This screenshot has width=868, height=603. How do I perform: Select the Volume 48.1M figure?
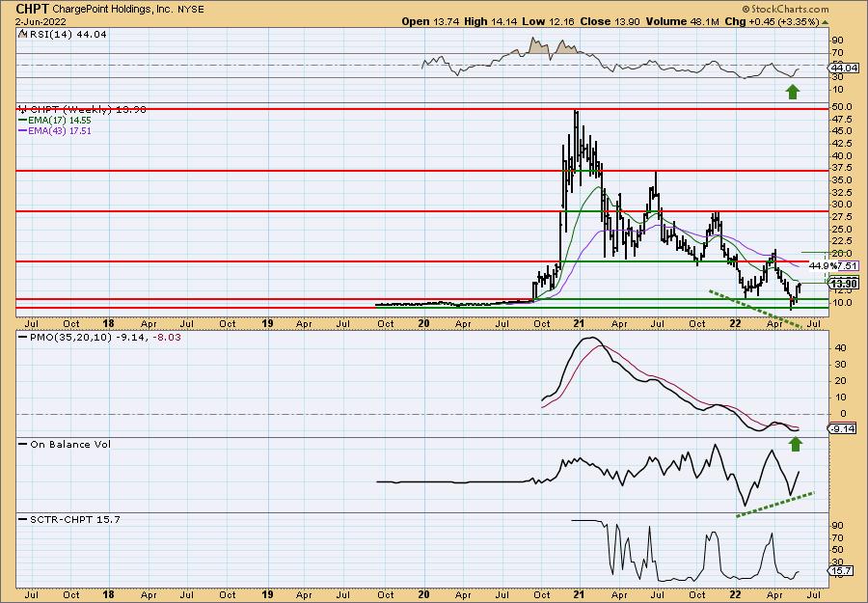683,21
